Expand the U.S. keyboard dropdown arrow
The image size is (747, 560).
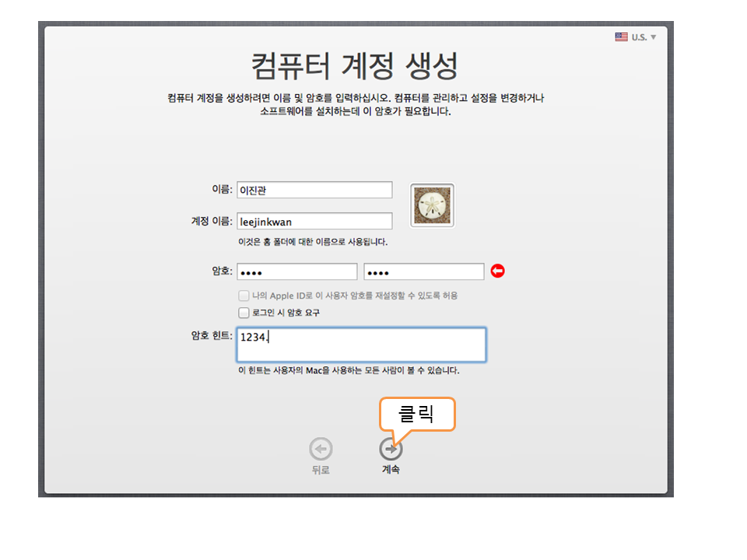tap(654, 37)
